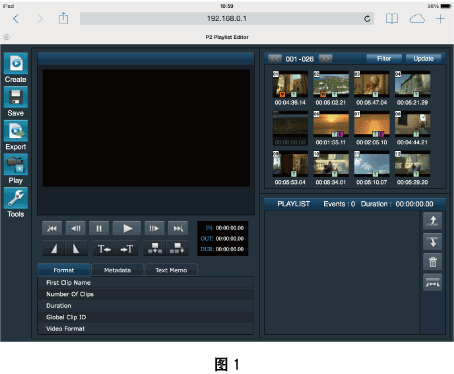Reload page with refresh icon
Screen dimensions: 454x374
coord(367,19)
